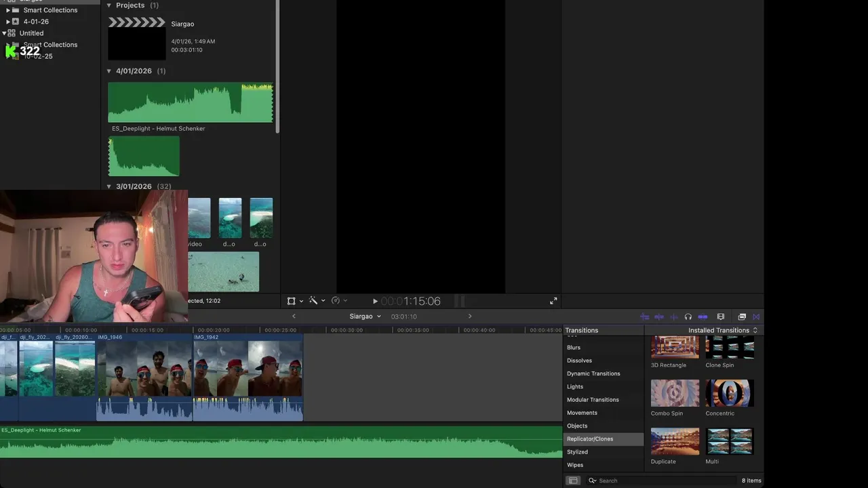The image size is (868, 488).
Task: Collapse the Projects section triangle
Action: coord(108,5)
